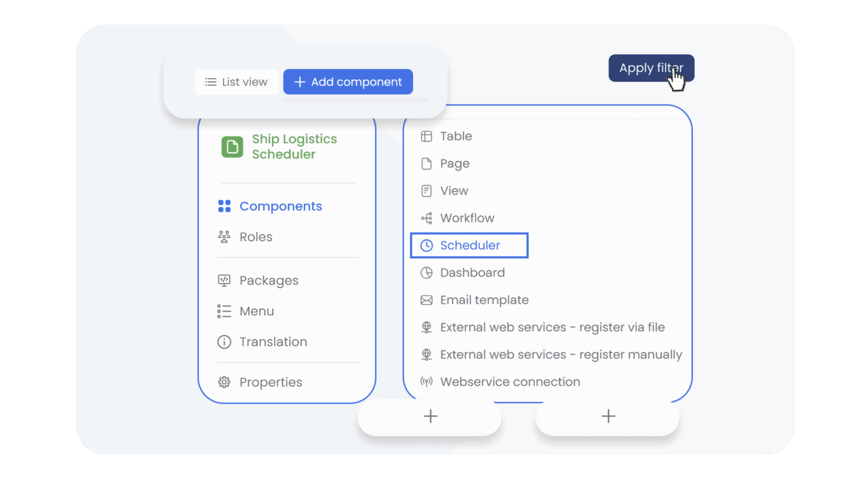Image resolution: width=868 pixels, height=488 pixels.
Task: Click the Packages monitor icon in the sidebar
Action: pyautogui.click(x=224, y=280)
